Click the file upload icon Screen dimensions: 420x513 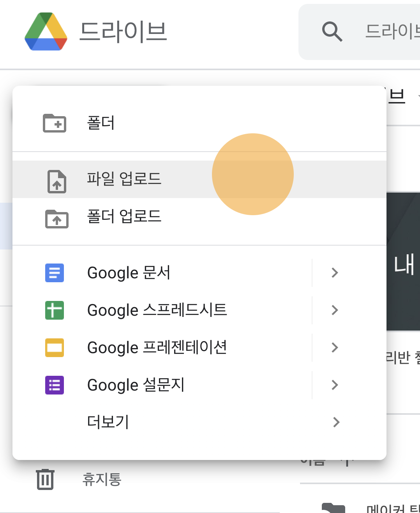(x=57, y=181)
